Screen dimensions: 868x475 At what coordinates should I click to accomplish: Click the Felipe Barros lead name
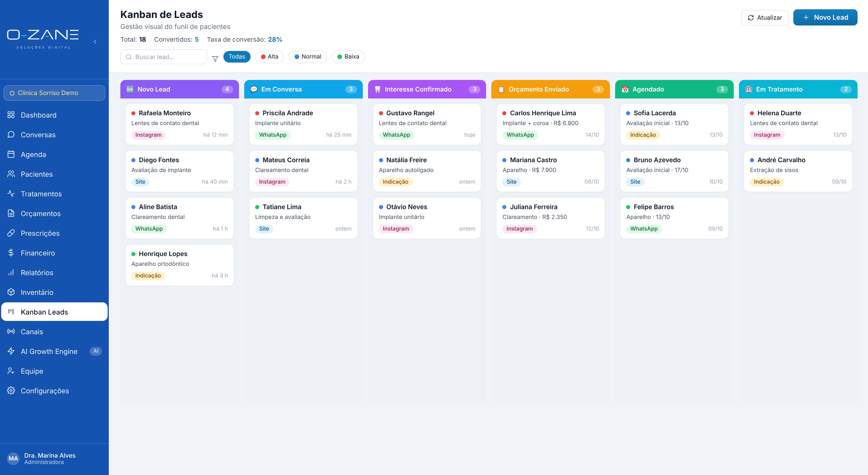[x=654, y=207]
